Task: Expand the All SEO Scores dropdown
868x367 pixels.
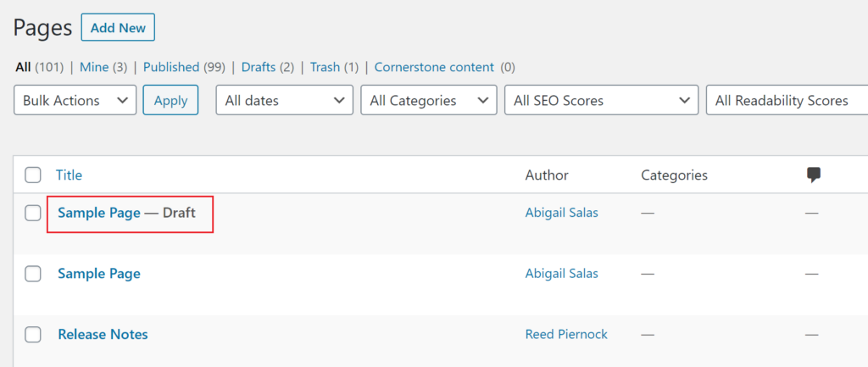Action: click(x=602, y=100)
